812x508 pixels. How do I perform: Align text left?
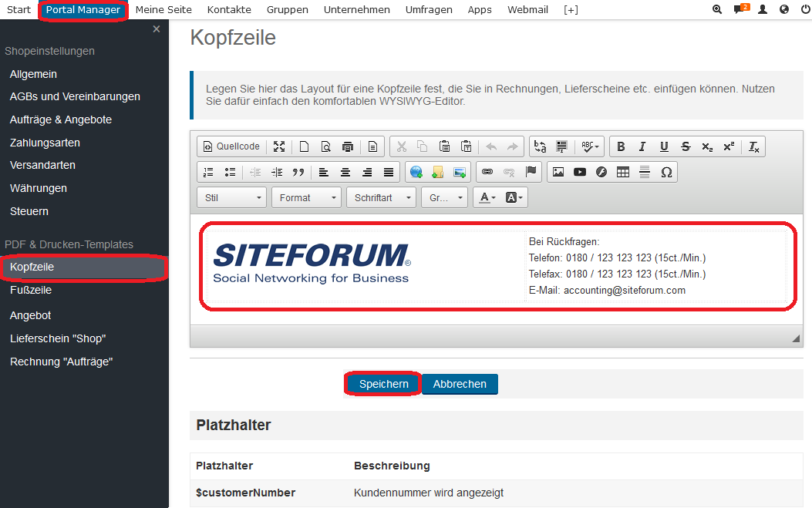click(x=324, y=173)
